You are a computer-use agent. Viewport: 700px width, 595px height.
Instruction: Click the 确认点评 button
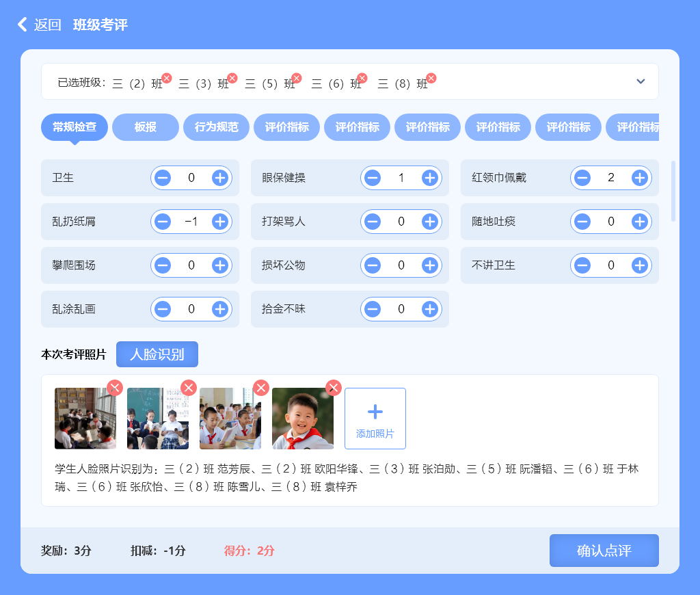604,551
